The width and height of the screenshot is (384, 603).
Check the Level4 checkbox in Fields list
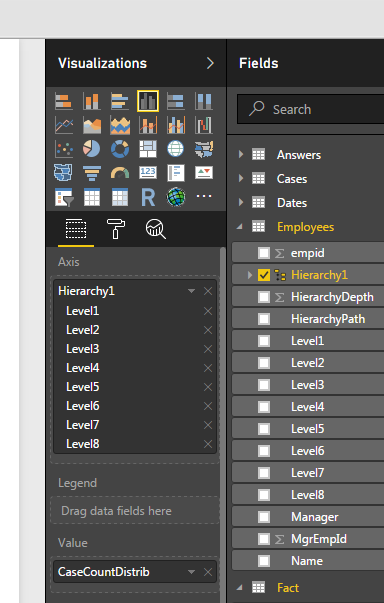click(264, 407)
